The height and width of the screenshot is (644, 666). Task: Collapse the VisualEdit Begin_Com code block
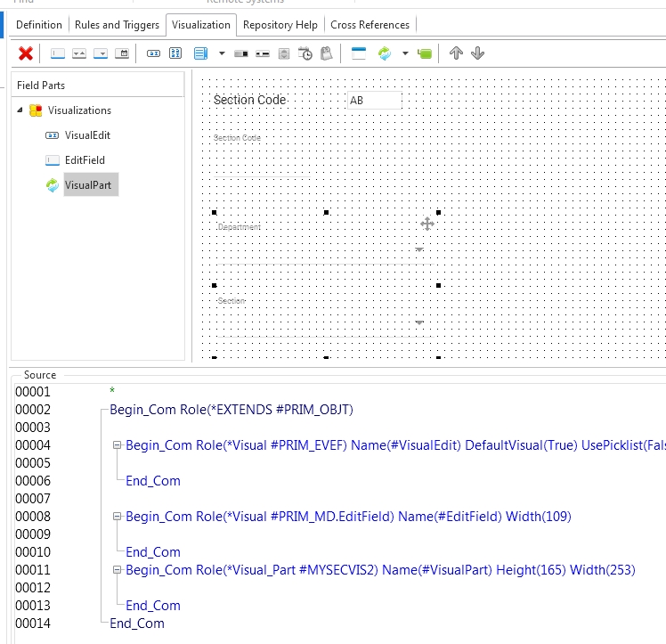click(x=117, y=445)
